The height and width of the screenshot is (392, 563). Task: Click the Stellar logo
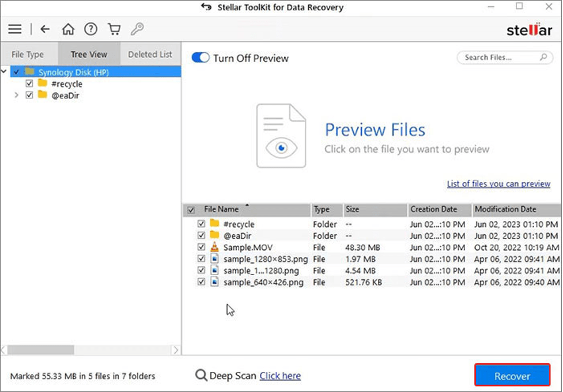coord(528,31)
